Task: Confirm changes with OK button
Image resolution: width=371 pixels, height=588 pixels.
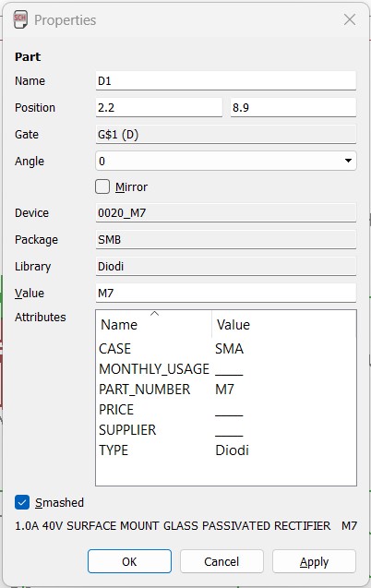Action: pos(129,561)
